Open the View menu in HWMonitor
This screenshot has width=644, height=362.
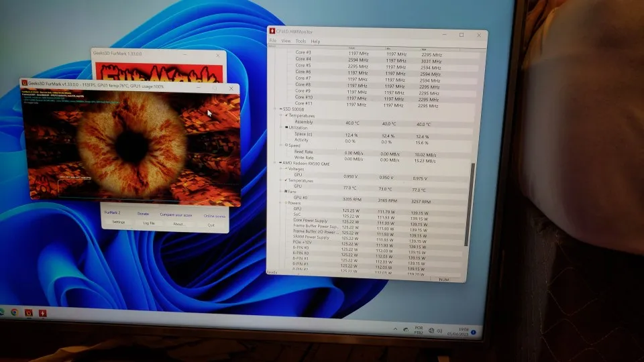[286, 41]
